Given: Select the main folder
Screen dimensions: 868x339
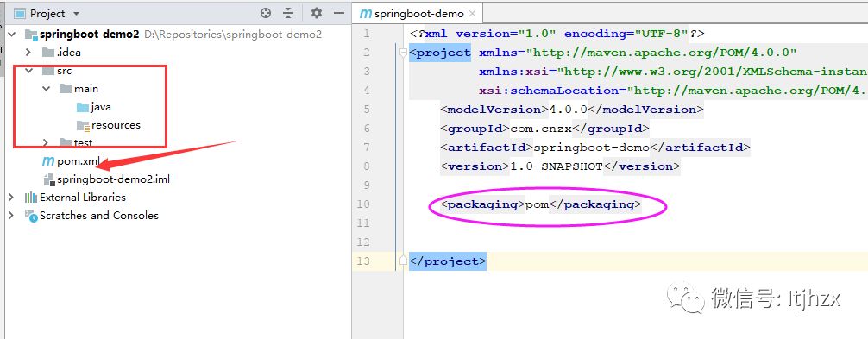Looking at the screenshot, I should point(85,89).
